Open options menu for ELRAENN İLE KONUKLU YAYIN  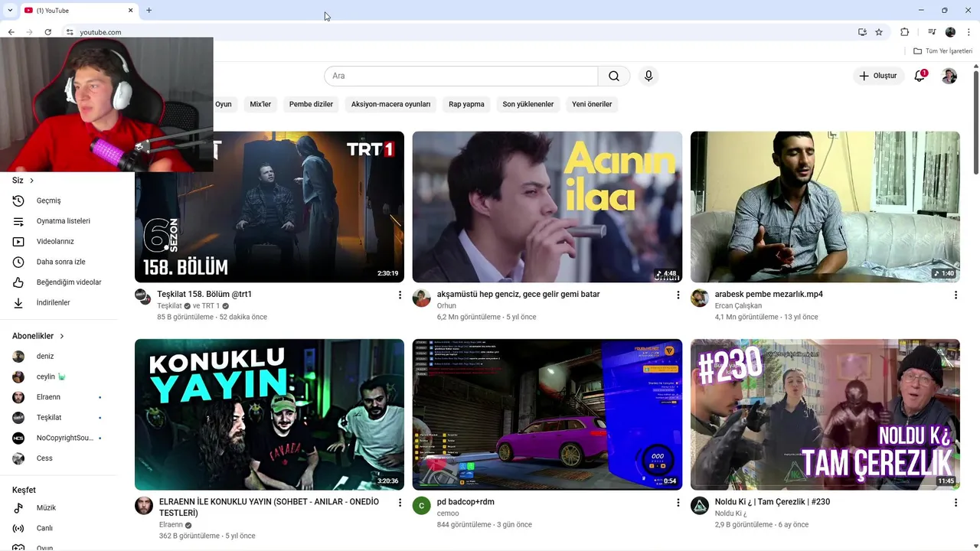400,502
